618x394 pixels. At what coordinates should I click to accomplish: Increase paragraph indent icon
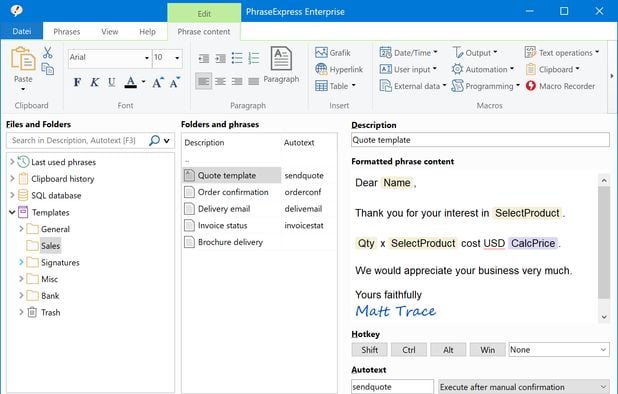coord(220,59)
